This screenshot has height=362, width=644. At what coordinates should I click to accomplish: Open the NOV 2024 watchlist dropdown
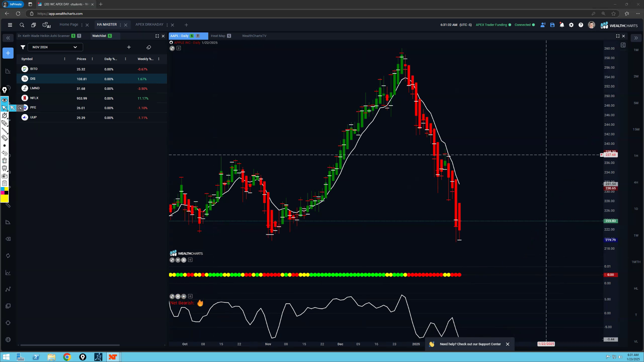55,47
